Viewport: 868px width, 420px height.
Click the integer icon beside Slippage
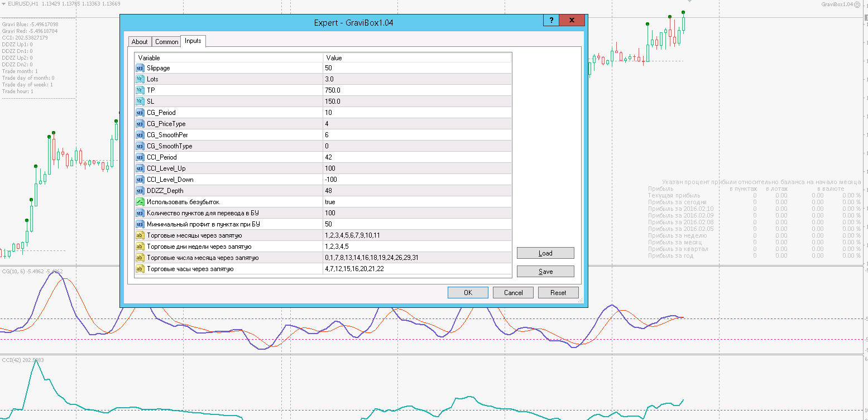[x=140, y=68]
